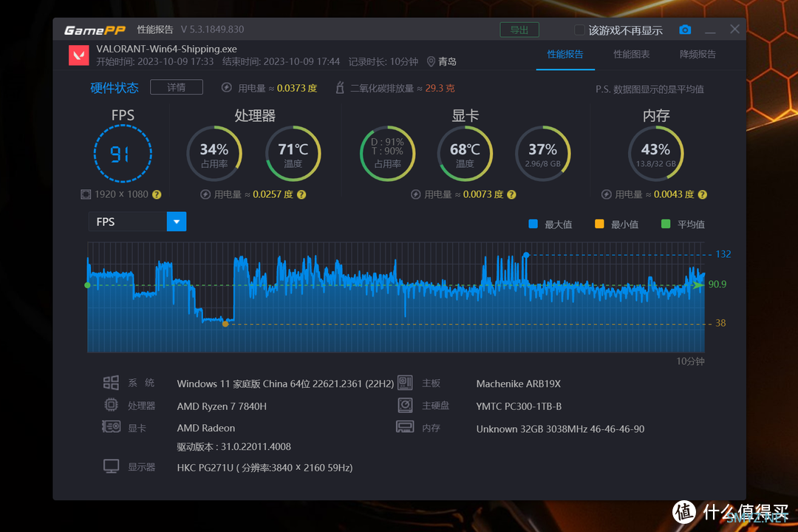This screenshot has height=532, width=798.
Task: Click the resolution icon beside 1920 x 1080
Action: coord(86,194)
